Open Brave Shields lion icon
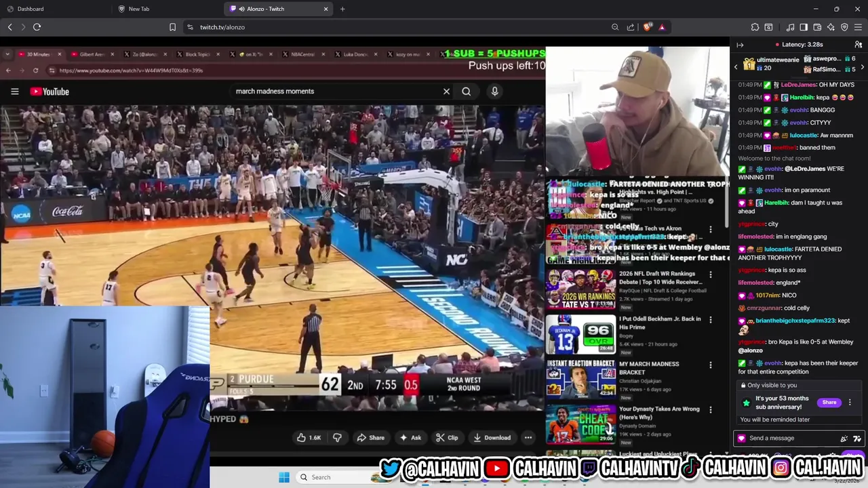 pyautogui.click(x=647, y=27)
